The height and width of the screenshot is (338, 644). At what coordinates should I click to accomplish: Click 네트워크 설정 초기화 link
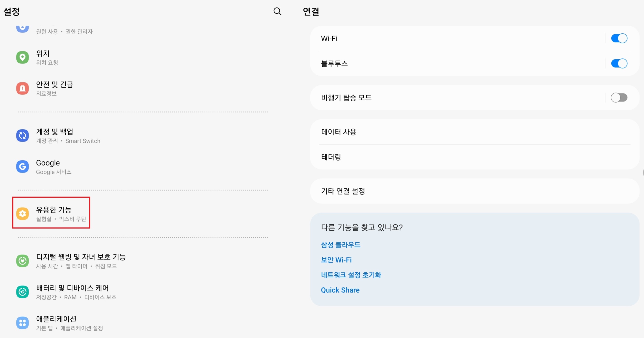351,275
